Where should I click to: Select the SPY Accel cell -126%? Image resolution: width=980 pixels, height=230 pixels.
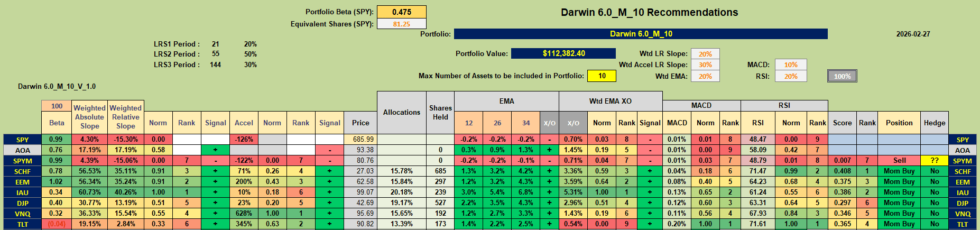point(244,139)
